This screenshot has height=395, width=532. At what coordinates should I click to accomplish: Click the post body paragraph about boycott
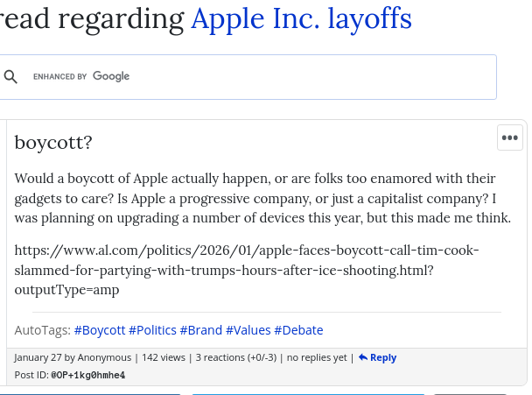[x=262, y=198]
